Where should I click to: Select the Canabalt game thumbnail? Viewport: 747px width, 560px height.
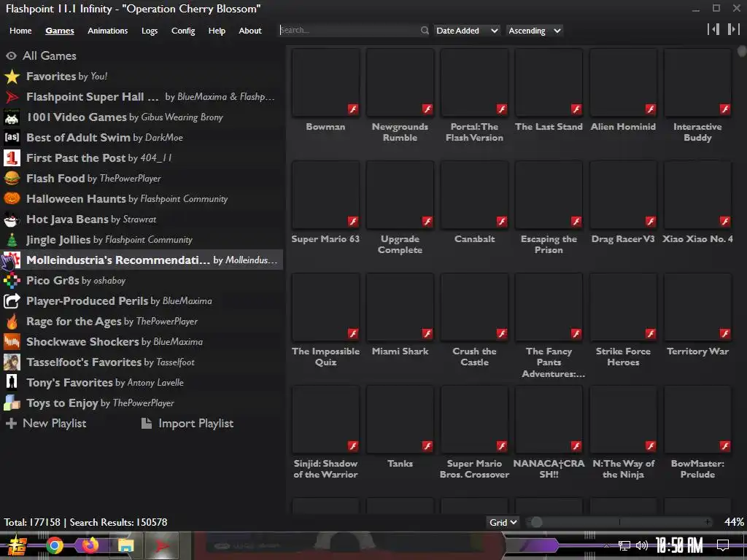click(474, 195)
